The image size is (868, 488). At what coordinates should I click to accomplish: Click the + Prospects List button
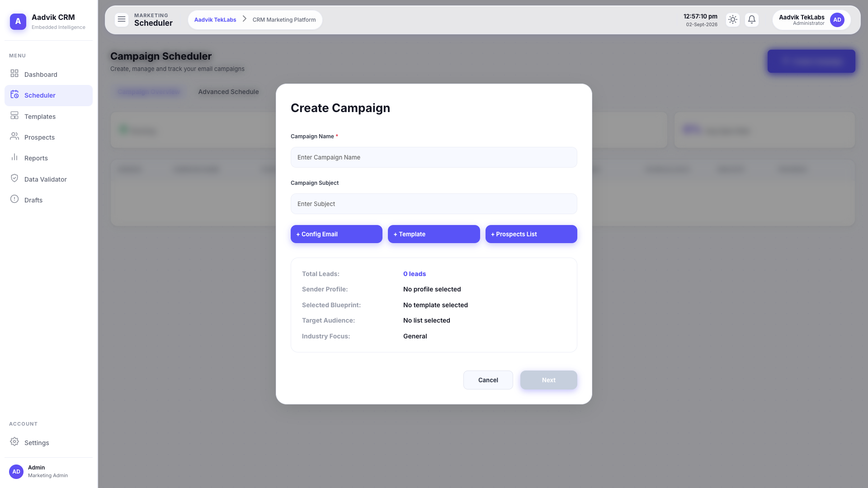click(x=531, y=234)
